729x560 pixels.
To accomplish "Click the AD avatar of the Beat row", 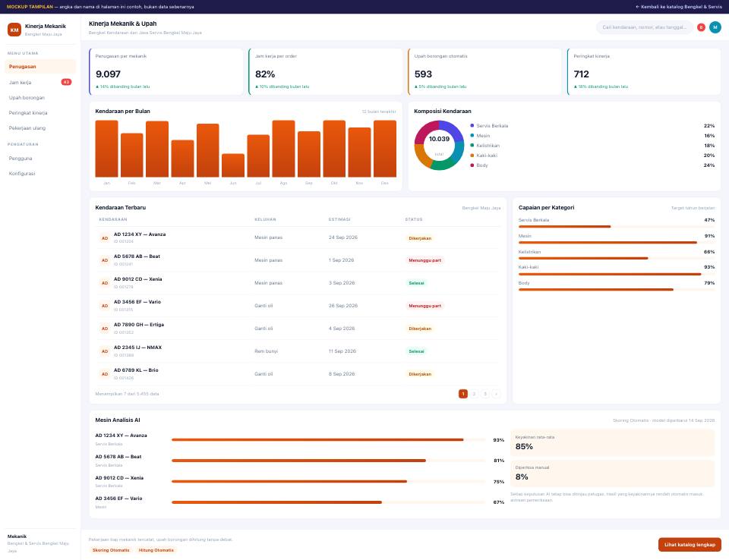I will 105,260.
